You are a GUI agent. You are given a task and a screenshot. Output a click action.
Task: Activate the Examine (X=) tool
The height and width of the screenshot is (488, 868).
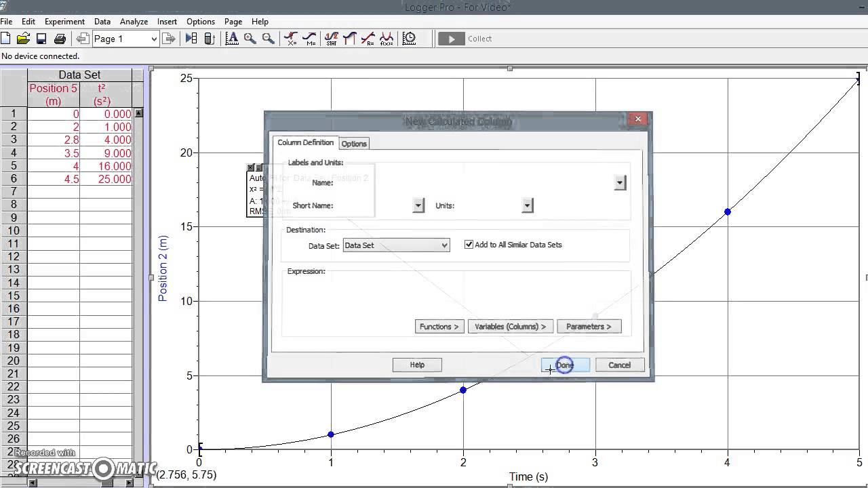(x=291, y=39)
